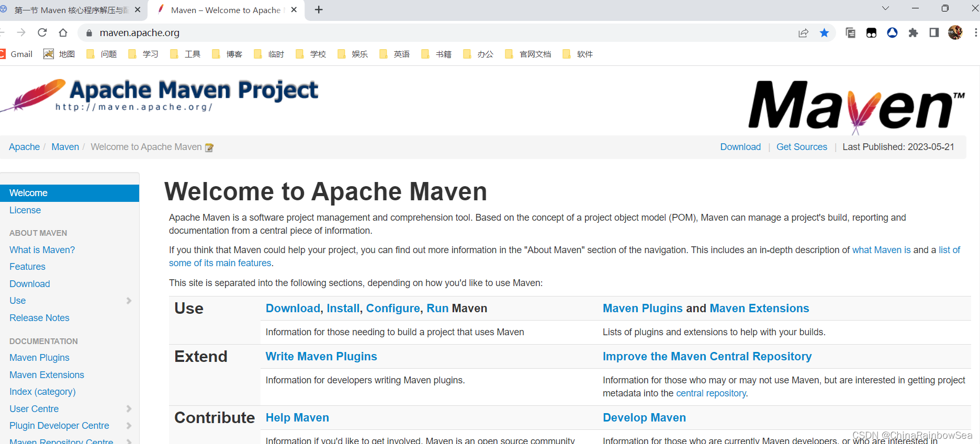Open What is Maven? sidebar item
The height and width of the screenshot is (444, 980).
pyautogui.click(x=42, y=250)
